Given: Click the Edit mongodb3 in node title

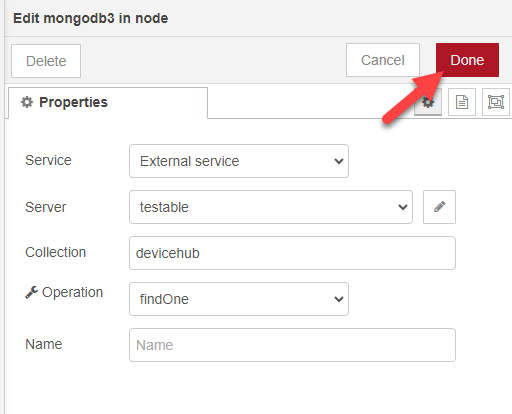Looking at the screenshot, I should tap(91, 18).
